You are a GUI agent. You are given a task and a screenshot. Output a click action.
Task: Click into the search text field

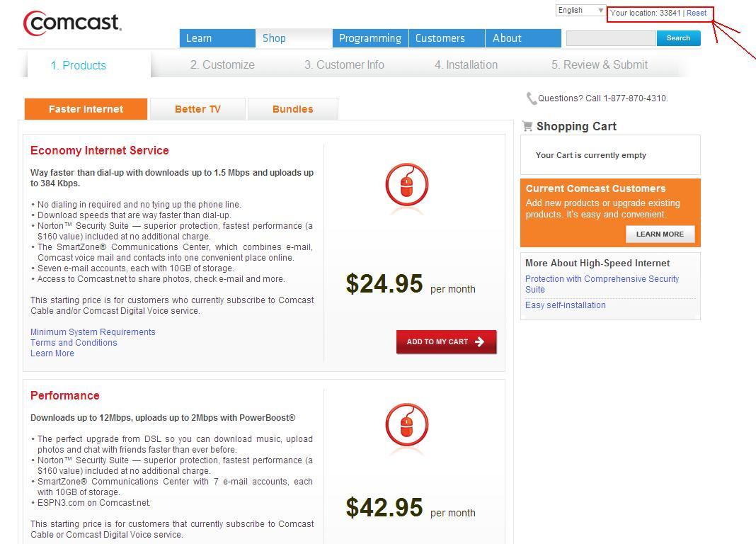(611, 38)
